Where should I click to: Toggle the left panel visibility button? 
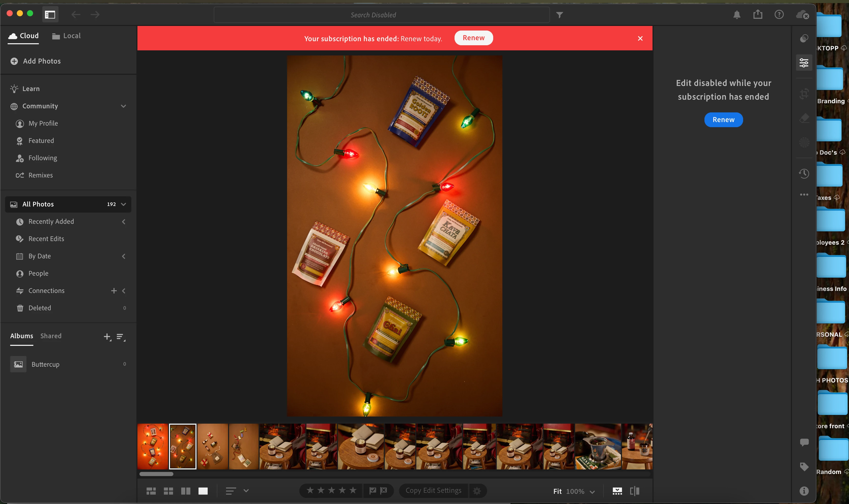click(50, 14)
